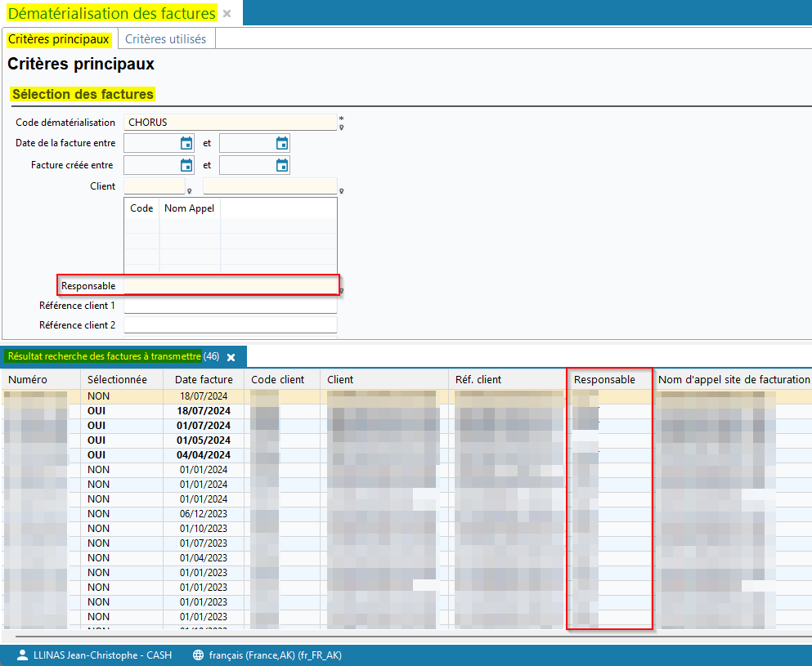Click the globe language icon in status bar
The image size is (812, 666).
pos(198,655)
